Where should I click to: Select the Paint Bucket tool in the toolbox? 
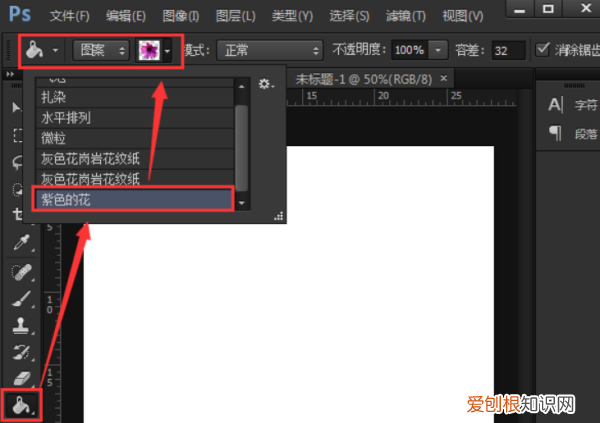tap(19, 404)
